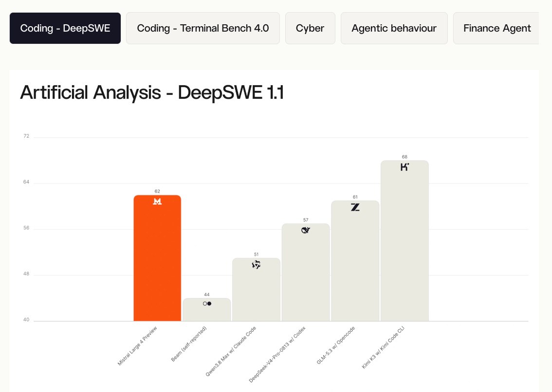
Task: Click the DeepSeek whale logo on the 57 bar
Action: pos(306,230)
